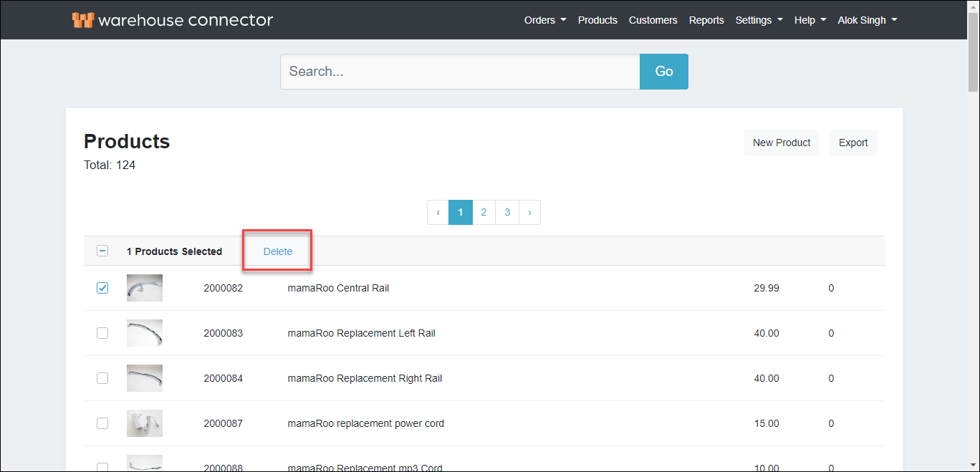Uncheck the mamaRoo Central Rail checkbox

click(x=102, y=288)
